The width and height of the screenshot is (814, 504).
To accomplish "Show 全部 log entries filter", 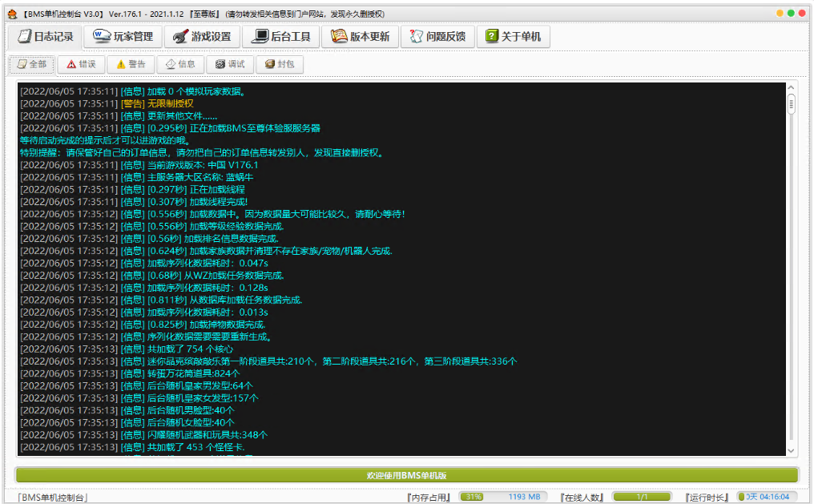I will coord(32,64).
